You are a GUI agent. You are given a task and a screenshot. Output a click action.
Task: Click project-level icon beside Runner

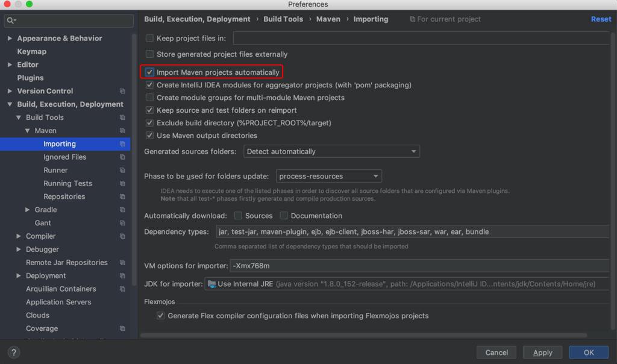[x=122, y=170]
